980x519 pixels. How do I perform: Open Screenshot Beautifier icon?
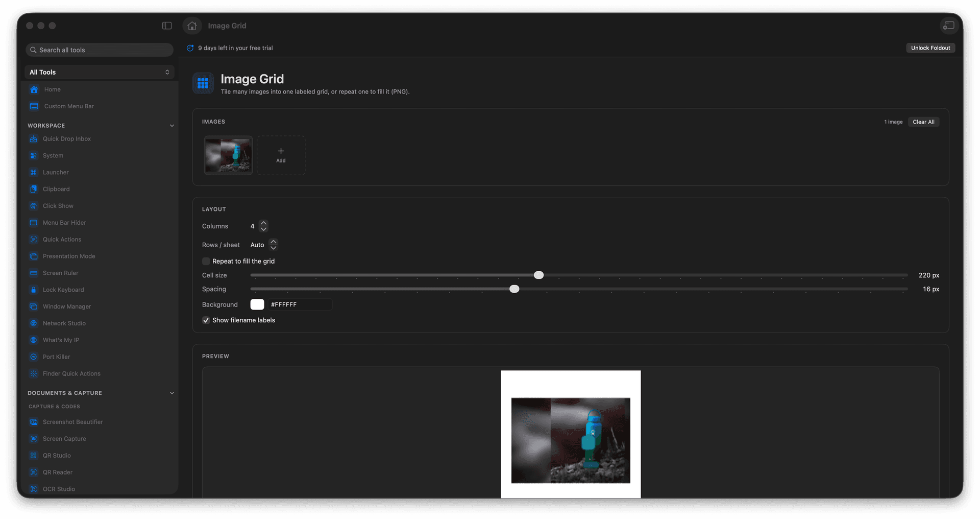pyautogui.click(x=34, y=422)
